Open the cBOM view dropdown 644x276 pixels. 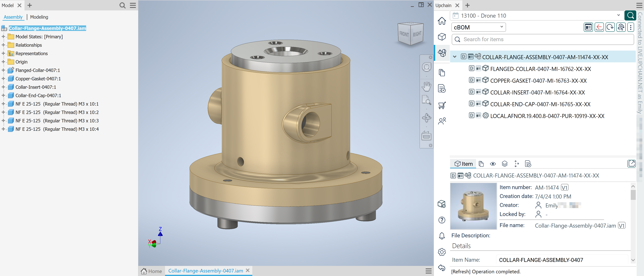[x=478, y=27]
